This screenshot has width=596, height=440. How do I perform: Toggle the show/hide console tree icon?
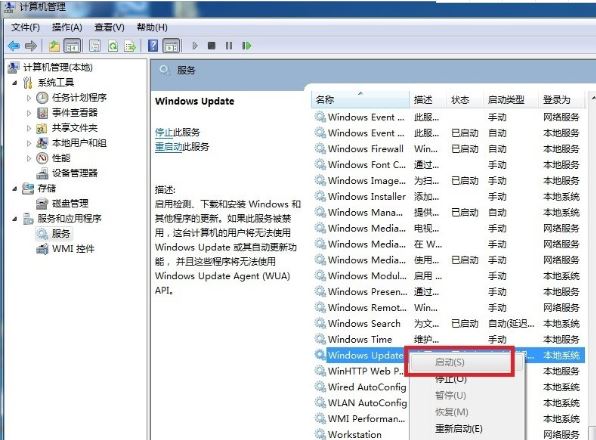pos(72,46)
